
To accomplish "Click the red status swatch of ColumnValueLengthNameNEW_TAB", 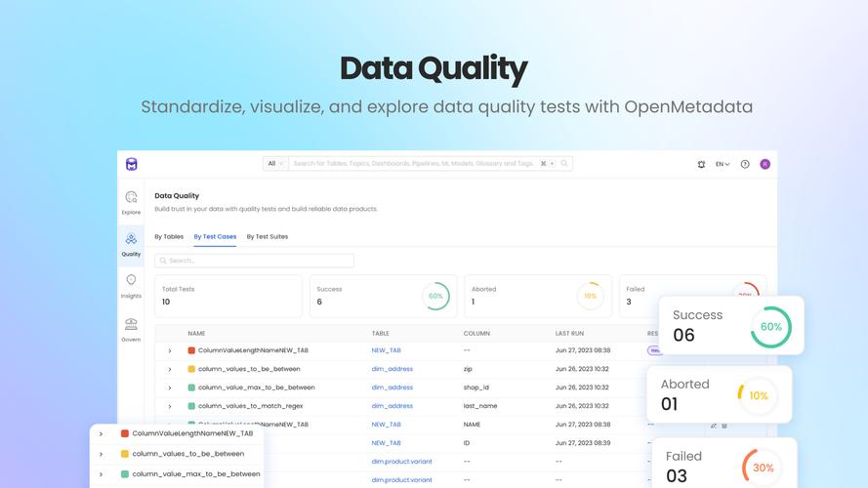I will (x=191, y=350).
